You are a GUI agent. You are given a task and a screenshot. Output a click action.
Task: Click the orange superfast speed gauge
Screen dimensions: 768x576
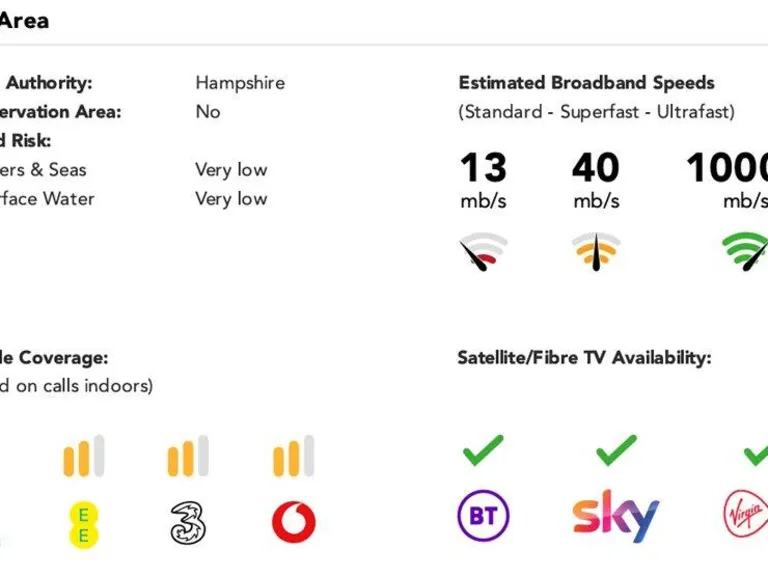pyautogui.click(x=596, y=252)
